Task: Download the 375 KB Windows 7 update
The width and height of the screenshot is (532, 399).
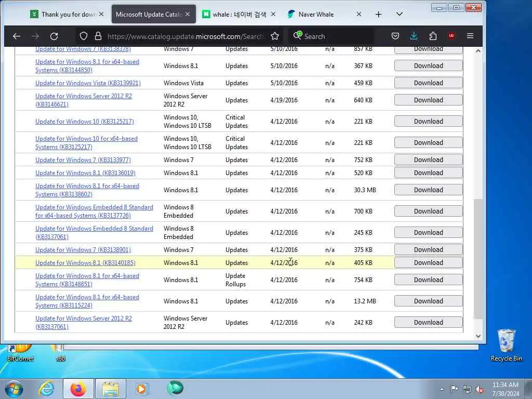Action: 428,250
